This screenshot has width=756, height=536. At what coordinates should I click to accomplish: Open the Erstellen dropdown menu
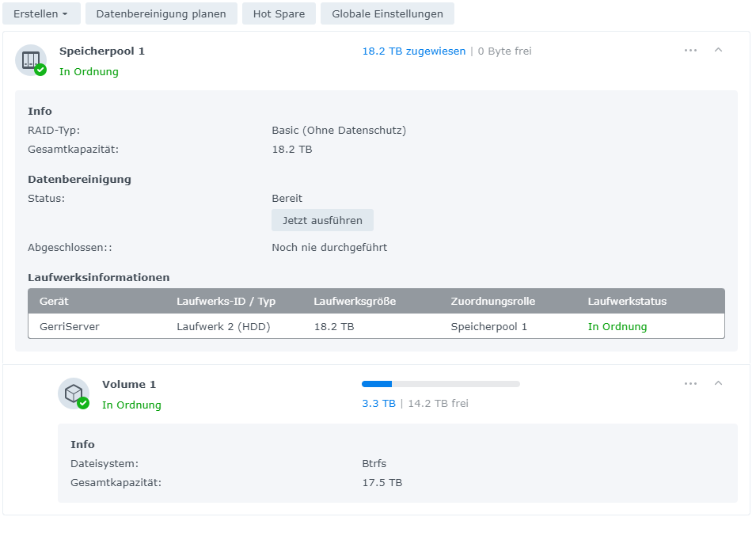pyautogui.click(x=41, y=13)
